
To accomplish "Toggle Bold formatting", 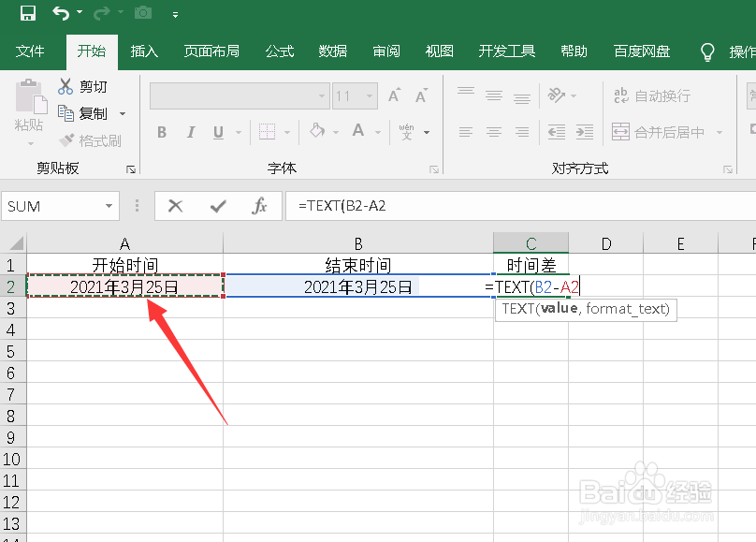I will [162, 132].
